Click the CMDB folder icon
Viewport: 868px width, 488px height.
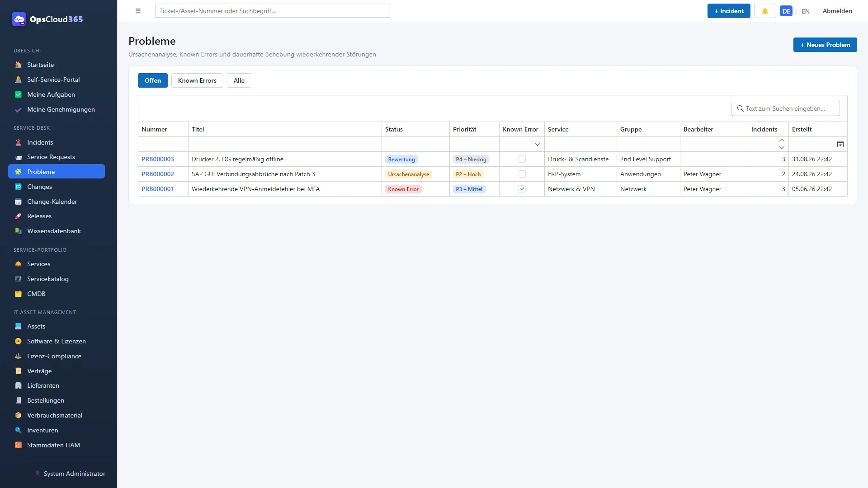18,294
